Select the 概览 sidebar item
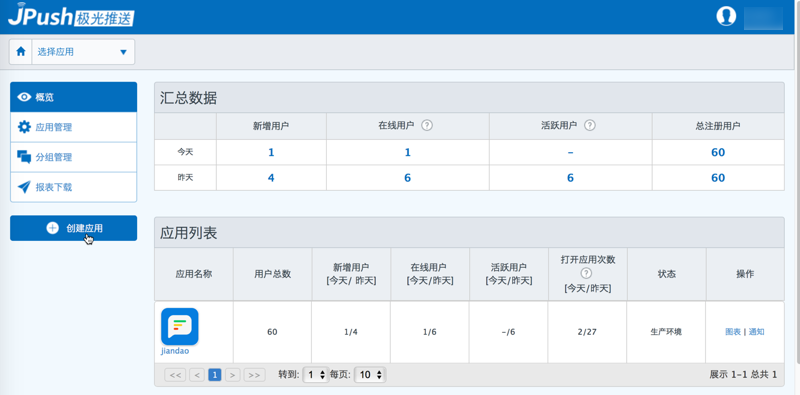The height and width of the screenshot is (395, 800). click(73, 97)
